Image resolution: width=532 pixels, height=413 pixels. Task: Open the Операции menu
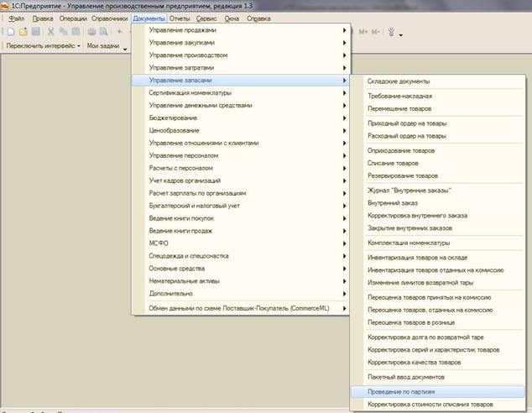[73, 18]
